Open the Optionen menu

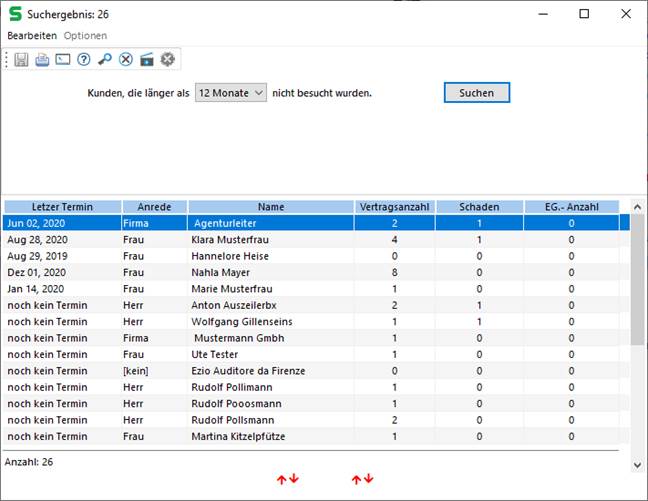tap(85, 35)
